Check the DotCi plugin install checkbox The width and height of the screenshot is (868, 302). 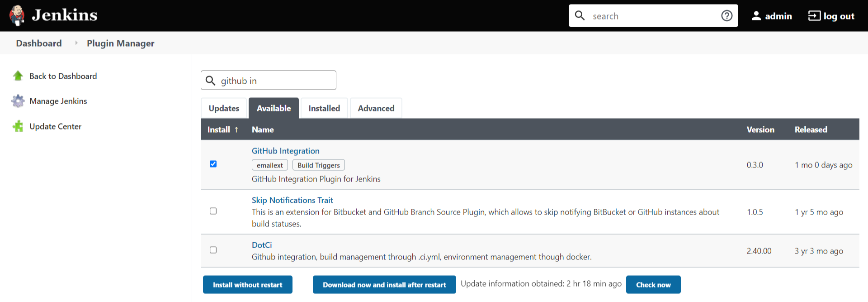tap(213, 250)
